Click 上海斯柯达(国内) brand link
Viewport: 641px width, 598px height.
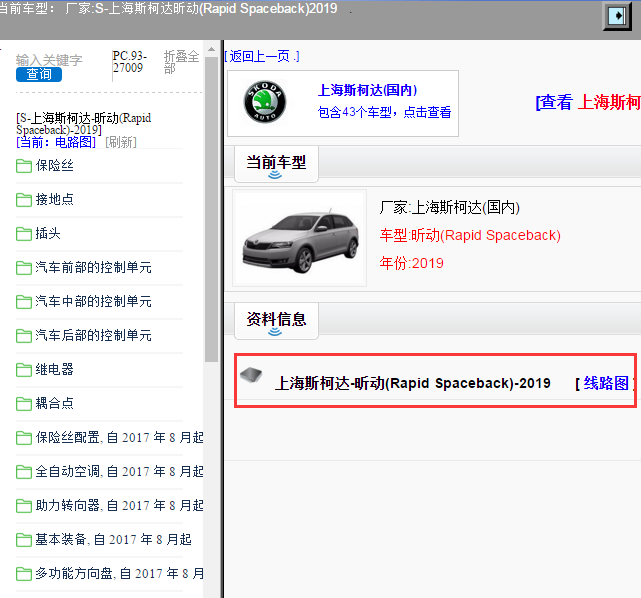[x=368, y=90]
